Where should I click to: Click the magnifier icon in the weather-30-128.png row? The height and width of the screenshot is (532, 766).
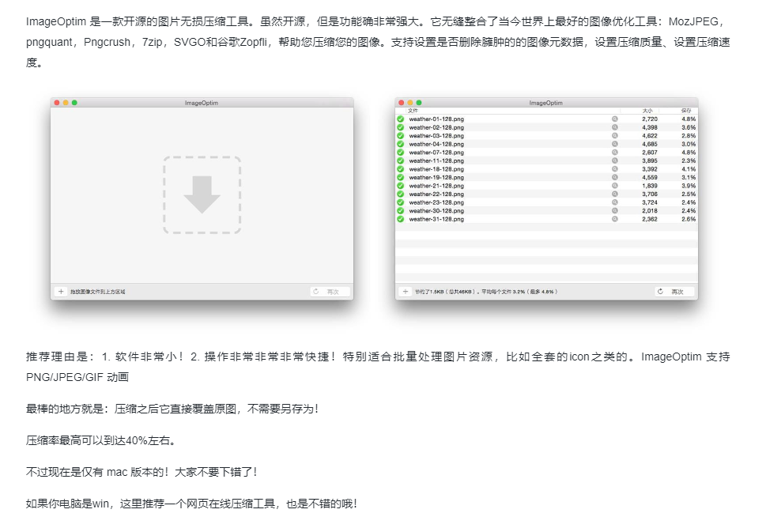coord(614,210)
